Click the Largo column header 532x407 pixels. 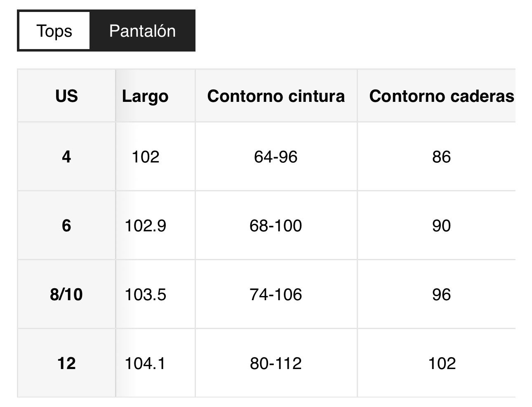pyautogui.click(x=145, y=96)
